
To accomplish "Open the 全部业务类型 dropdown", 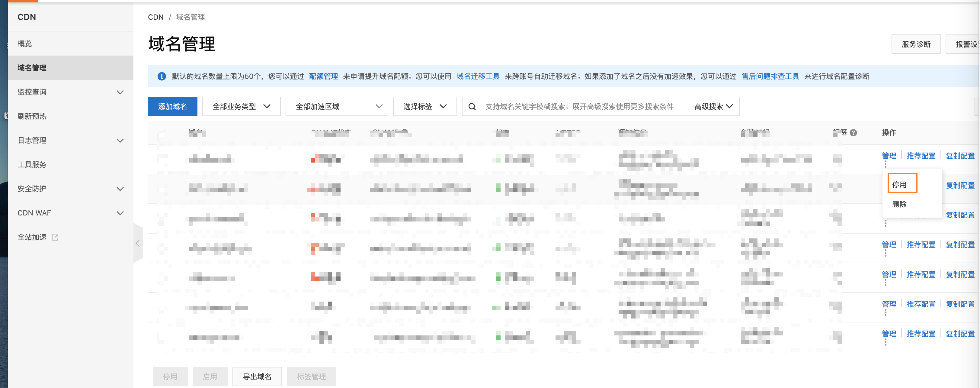I will 241,107.
